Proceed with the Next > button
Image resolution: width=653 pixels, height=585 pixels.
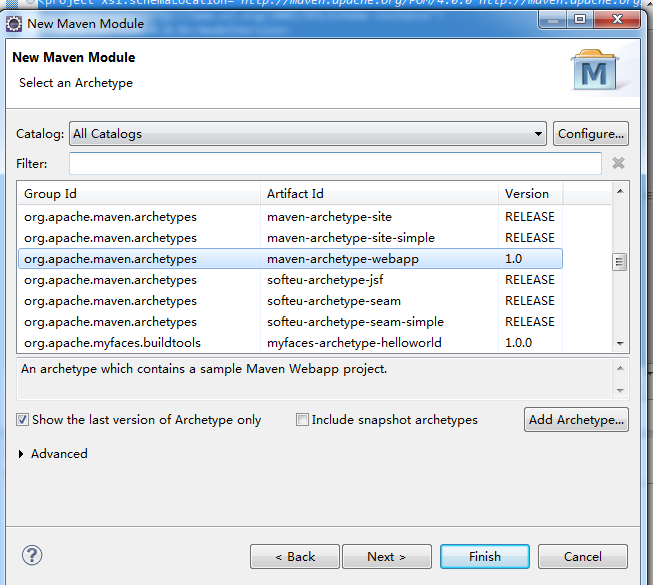coord(387,556)
